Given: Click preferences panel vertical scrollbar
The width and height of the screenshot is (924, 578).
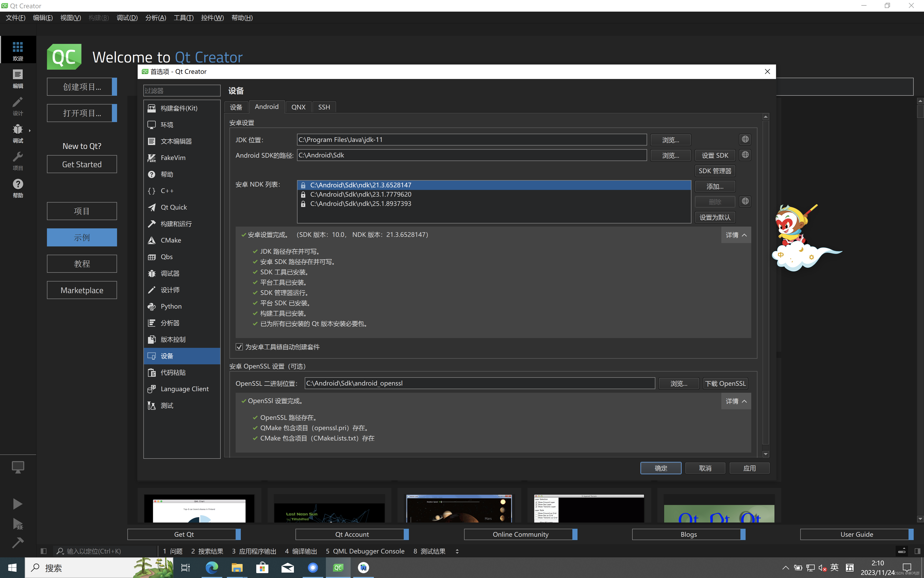Looking at the screenshot, I should click(x=765, y=283).
